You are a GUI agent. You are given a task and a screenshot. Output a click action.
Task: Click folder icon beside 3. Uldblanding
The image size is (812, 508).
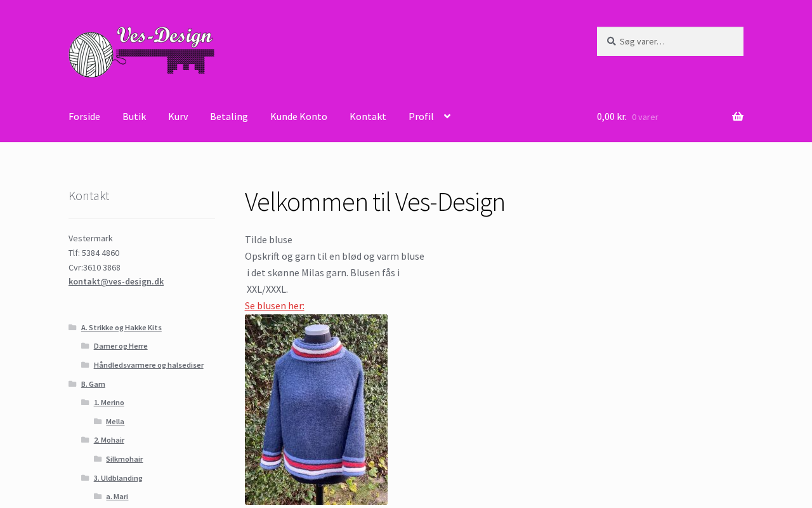pyautogui.click(x=85, y=478)
